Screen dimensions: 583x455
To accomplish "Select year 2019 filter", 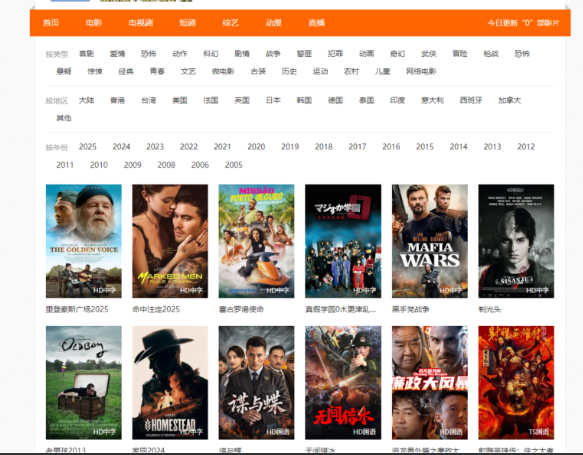I will pos(290,147).
